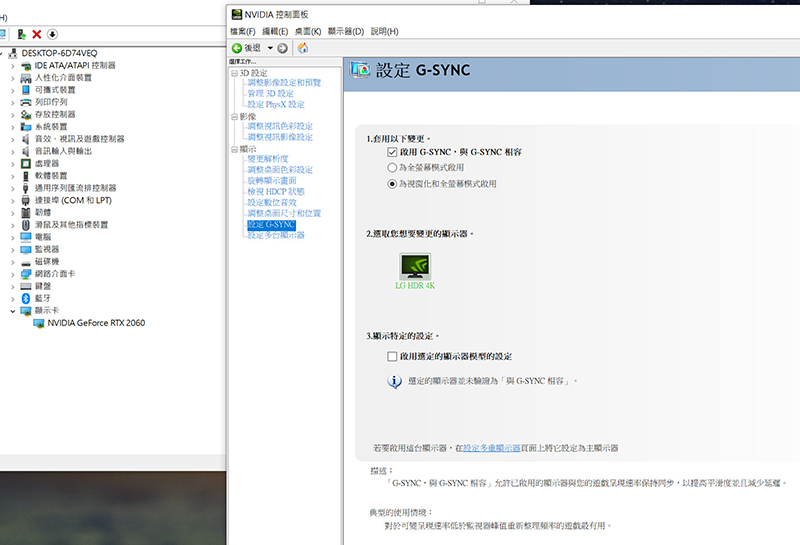Collapse the 影像 tree node
800x545 pixels.
click(x=234, y=117)
